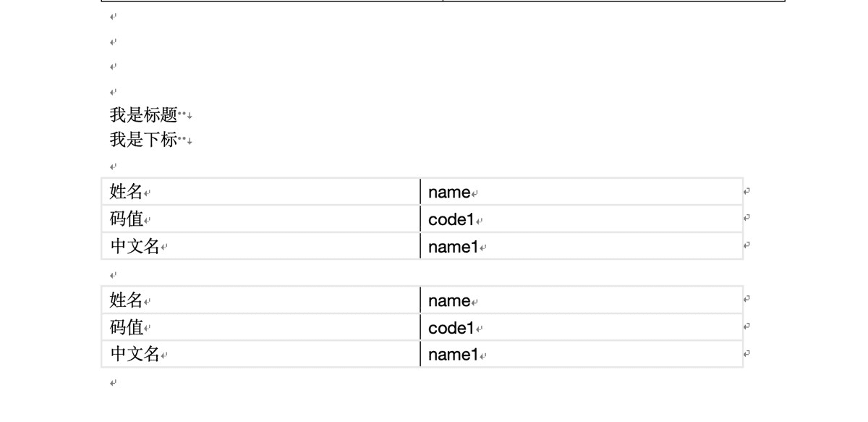Click the 中文名 cell in the first table
Viewport: 868px width, 422px height.
coord(135,247)
